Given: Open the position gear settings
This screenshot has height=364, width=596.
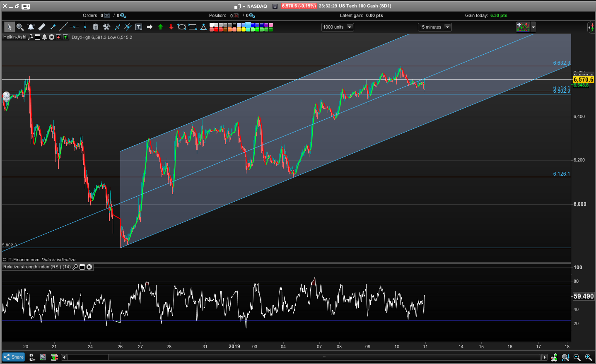Looking at the screenshot, I should click(x=252, y=16).
